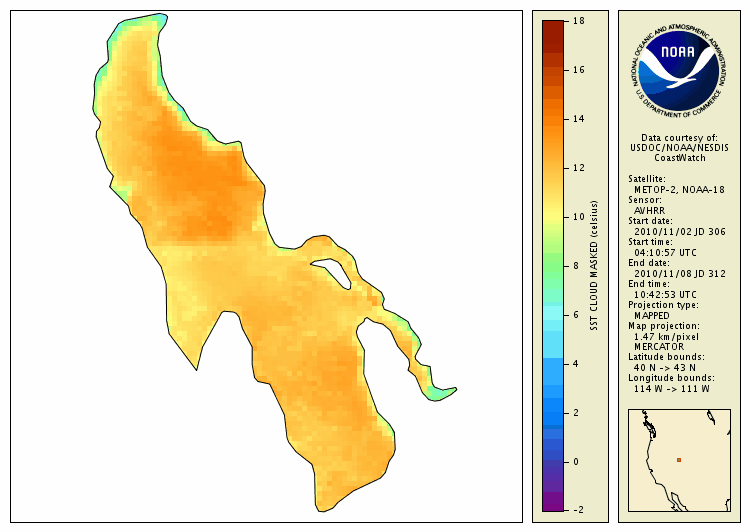Click the 'MERCATOR' value
Viewport: 750px width, 532px height.
(x=659, y=347)
